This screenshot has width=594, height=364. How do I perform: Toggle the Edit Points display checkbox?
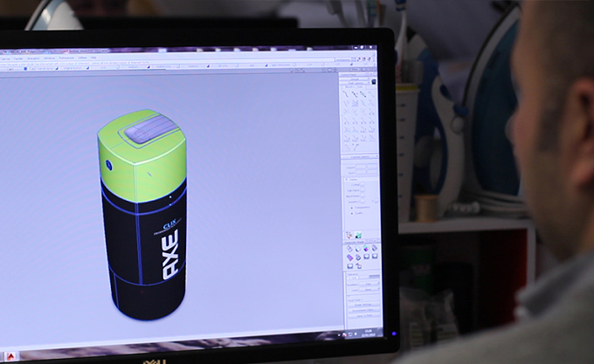tap(363, 190)
